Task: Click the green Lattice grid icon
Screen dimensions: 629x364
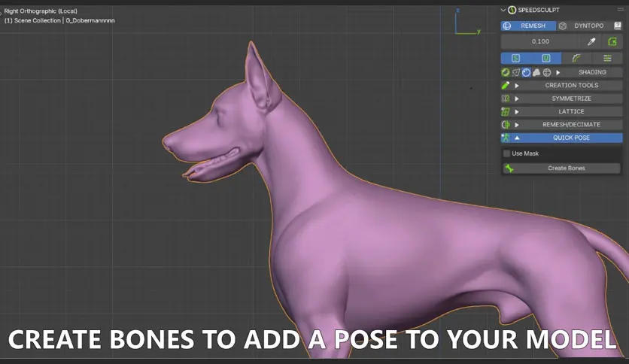Action: click(506, 111)
